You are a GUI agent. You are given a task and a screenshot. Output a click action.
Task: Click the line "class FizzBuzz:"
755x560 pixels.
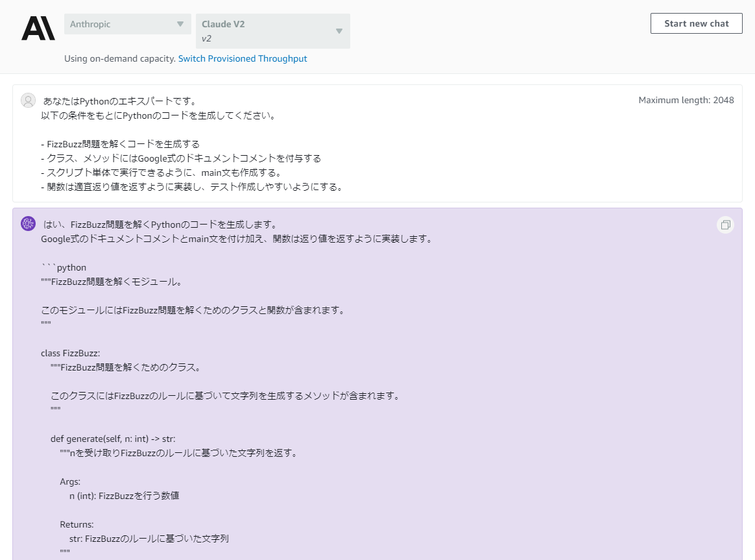[x=70, y=354]
